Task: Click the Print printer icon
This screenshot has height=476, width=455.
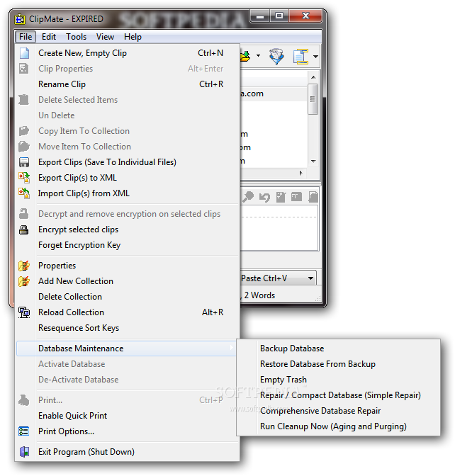Action: pos(24,400)
